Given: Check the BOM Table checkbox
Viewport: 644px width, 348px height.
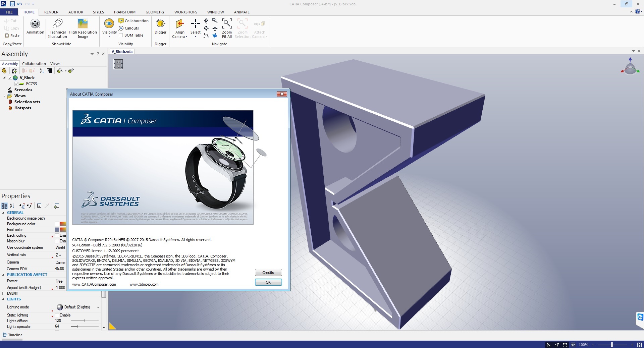Looking at the screenshot, I should [x=121, y=35].
